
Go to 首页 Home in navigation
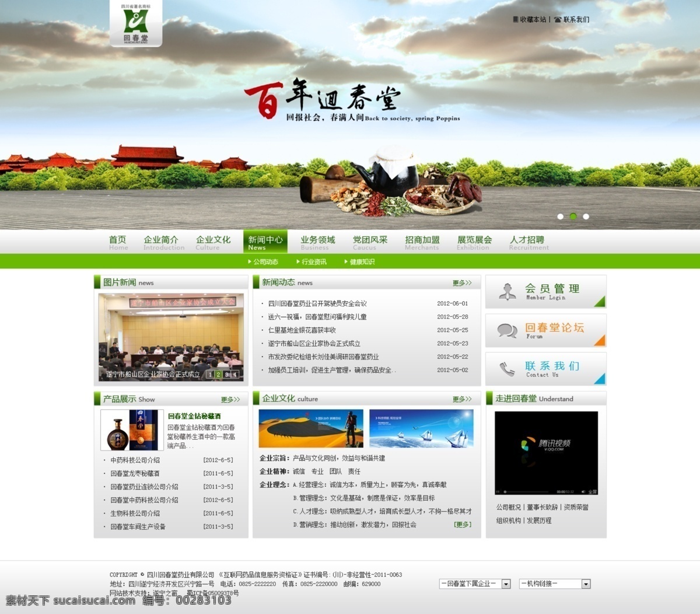pos(118,243)
